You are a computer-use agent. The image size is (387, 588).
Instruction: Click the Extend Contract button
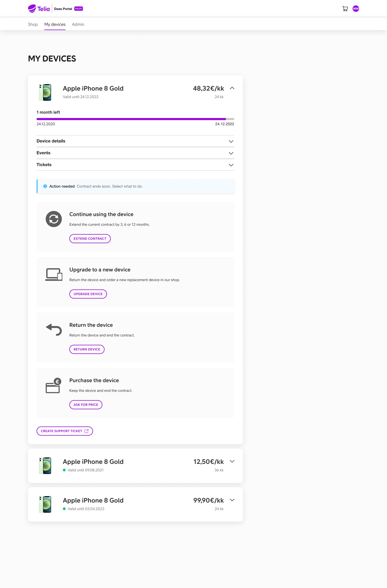coord(90,239)
